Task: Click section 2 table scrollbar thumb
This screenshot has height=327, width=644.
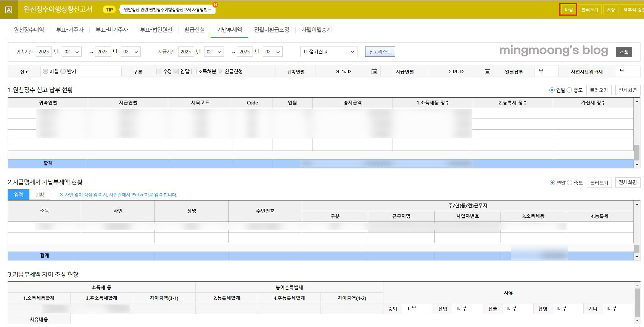Action: (637, 248)
